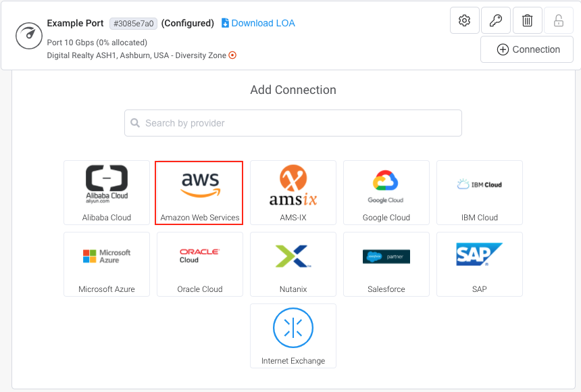
Task: Select Salesforce provider tile
Action: point(386,264)
